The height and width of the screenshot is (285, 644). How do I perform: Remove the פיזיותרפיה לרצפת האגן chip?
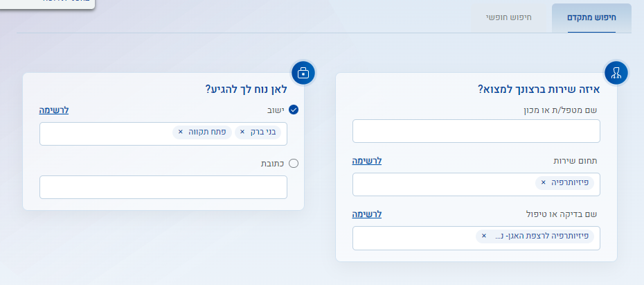click(484, 236)
